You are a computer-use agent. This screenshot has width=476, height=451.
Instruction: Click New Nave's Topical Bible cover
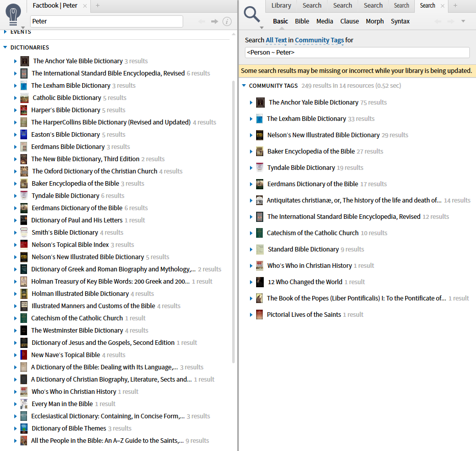(x=23, y=355)
